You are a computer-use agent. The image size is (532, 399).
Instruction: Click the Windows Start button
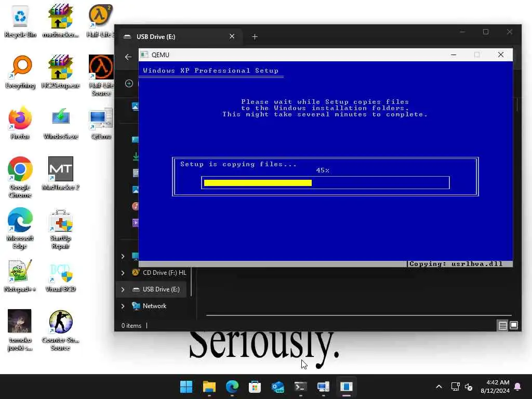(x=186, y=387)
